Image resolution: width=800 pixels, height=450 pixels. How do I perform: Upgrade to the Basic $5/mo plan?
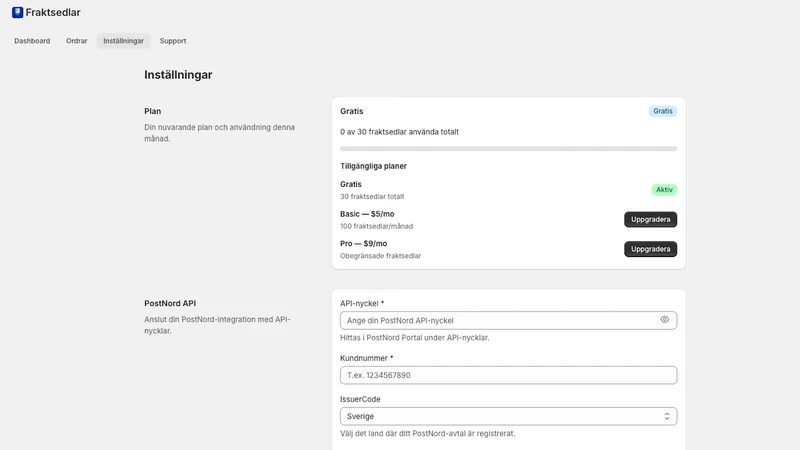(650, 219)
